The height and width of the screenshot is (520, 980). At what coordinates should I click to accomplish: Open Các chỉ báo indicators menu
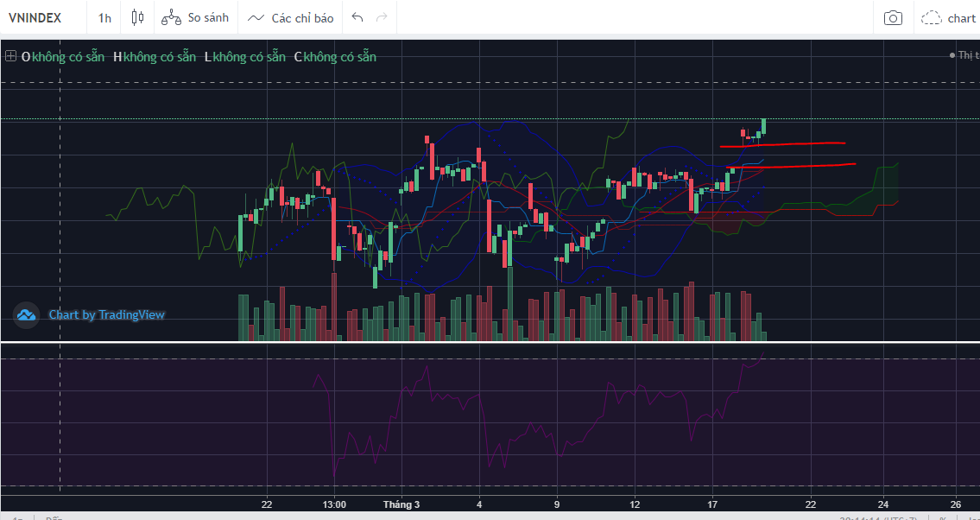pyautogui.click(x=291, y=18)
